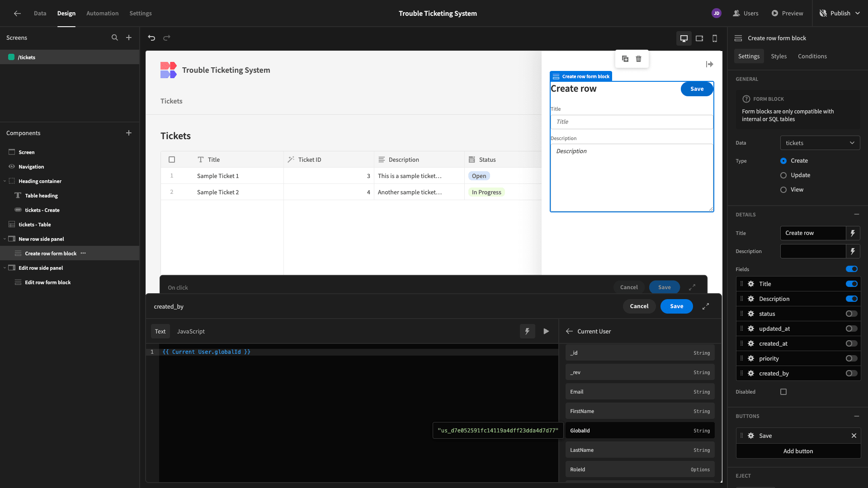Open bindings lightning icon for Title setting
868x488 pixels.
pyautogui.click(x=853, y=233)
